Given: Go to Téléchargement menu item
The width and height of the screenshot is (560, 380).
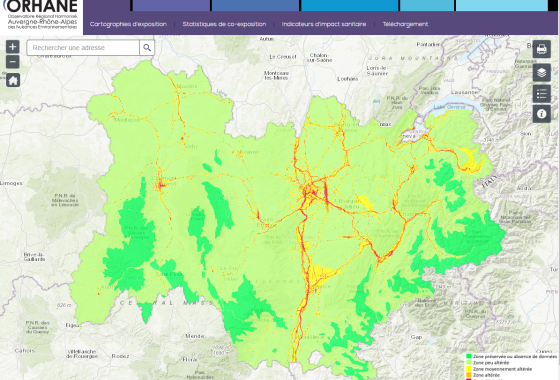Looking at the screenshot, I should pos(405,24).
